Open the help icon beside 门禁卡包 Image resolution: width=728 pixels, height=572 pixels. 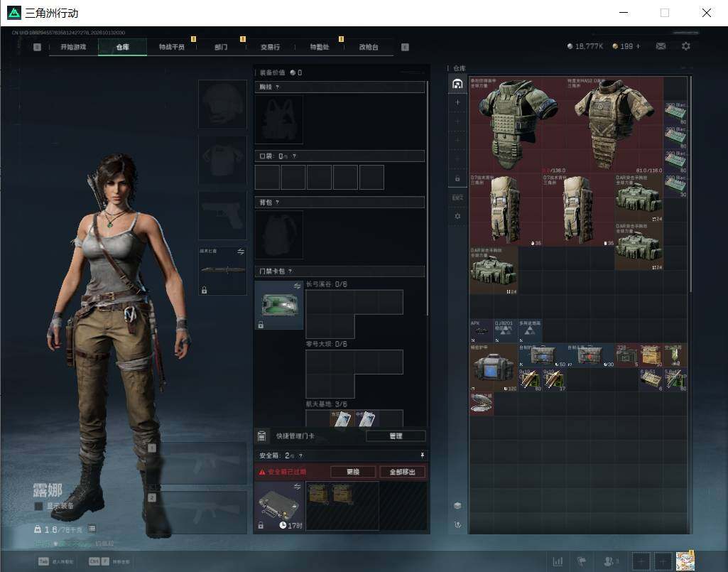(290, 271)
